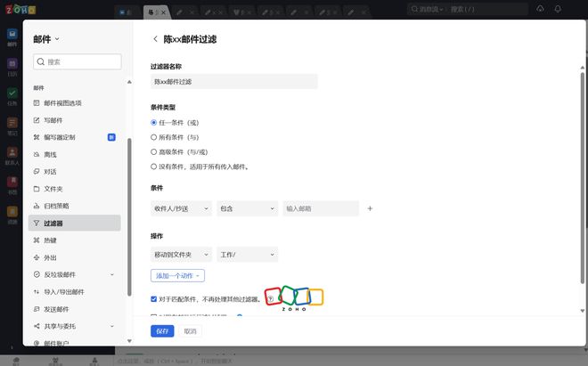
Task: Select the 任一条件（或） radio option
Action: click(x=153, y=123)
